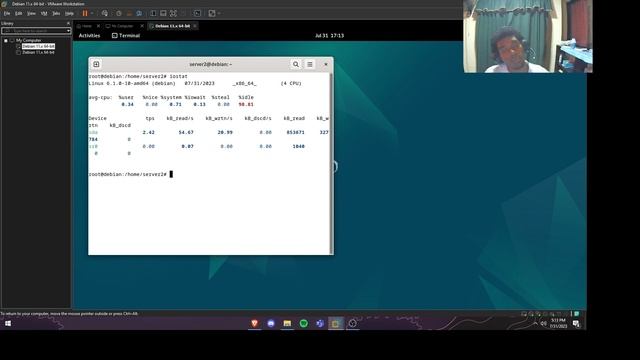Open the console view toolbar icon

(197, 13)
